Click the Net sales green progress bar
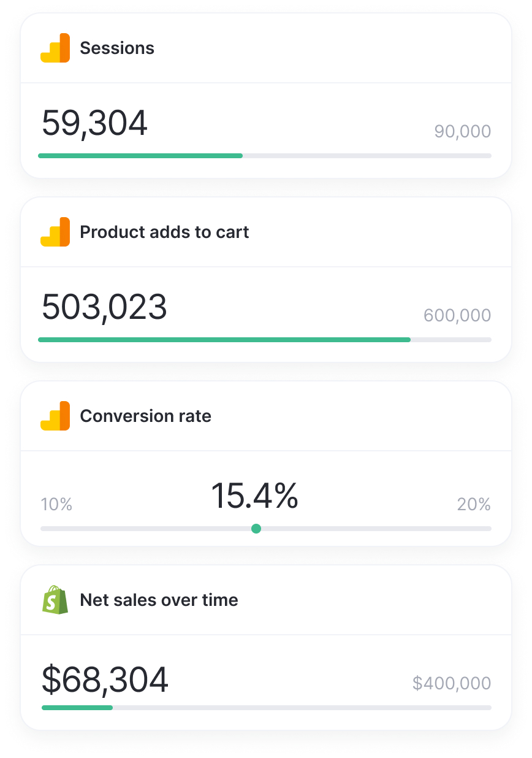This screenshot has height=758, width=532. coord(77,708)
